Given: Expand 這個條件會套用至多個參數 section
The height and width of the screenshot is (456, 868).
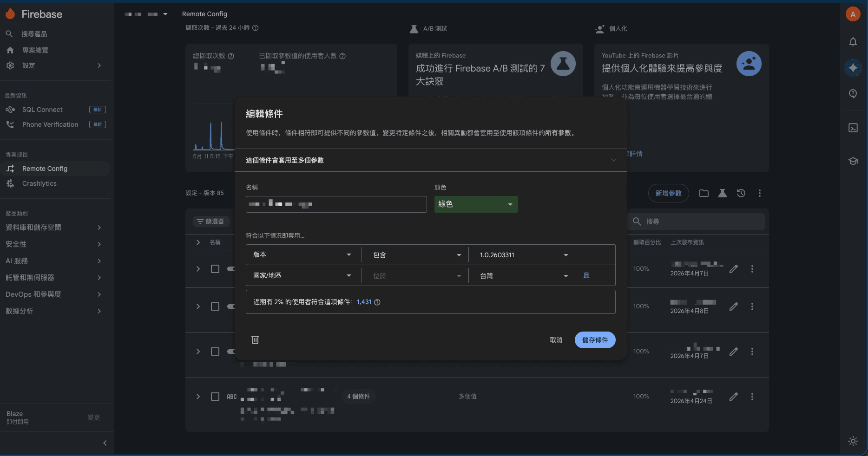Looking at the screenshot, I should coord(431,160).
